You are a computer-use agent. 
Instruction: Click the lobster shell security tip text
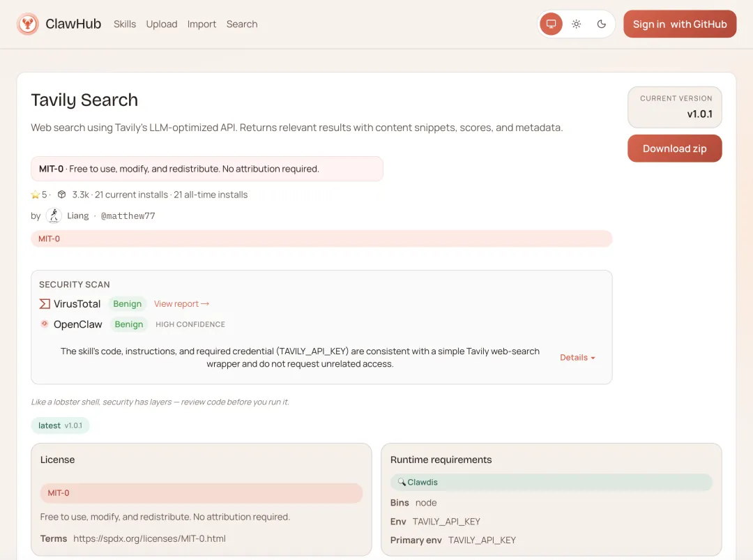coord(160,402)
